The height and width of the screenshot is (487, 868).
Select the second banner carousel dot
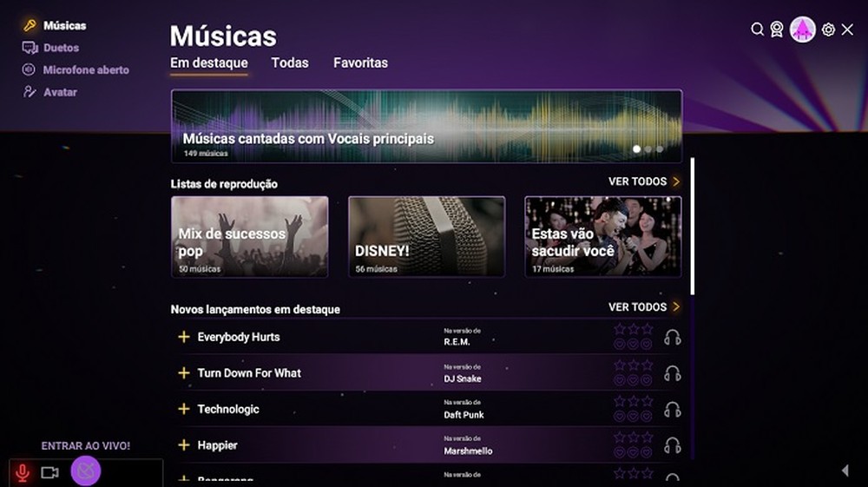[x=648, y=148]
